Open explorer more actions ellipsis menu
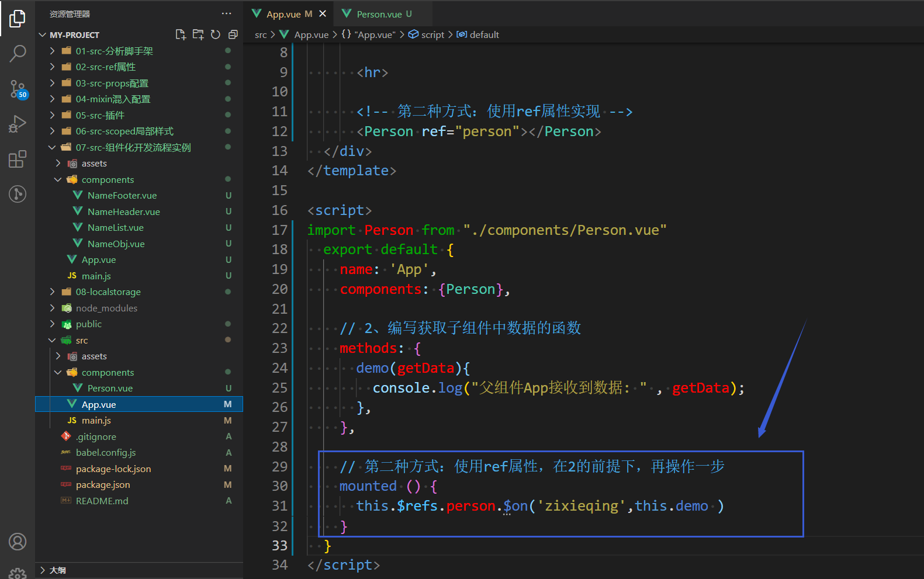The width and height of the screenshot is (924, 579). [226, 13]
